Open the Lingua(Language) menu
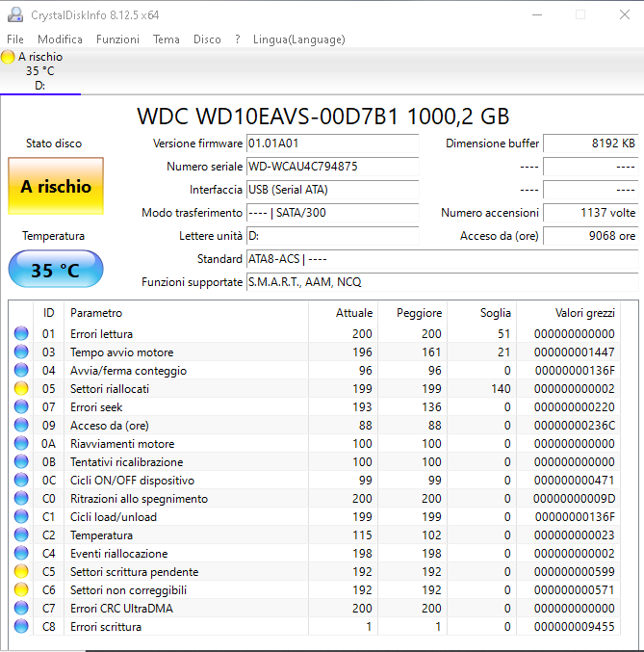Image resolution: width=644 pixels, height=652 pixels. pyautogui.click(x=299, y=39)
